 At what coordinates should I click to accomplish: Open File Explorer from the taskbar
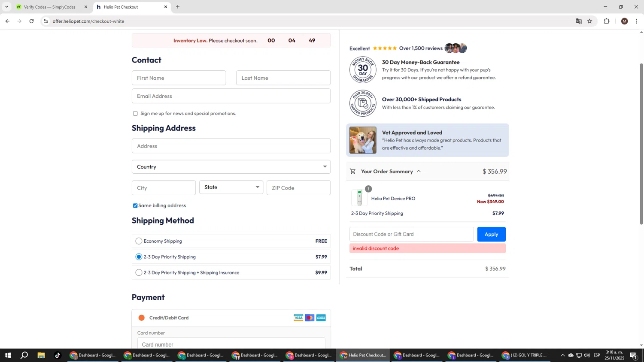click(41, 356)
